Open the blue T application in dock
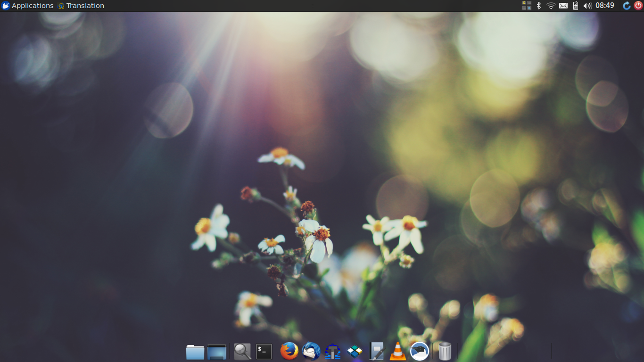 pyautogui.click(x=333, y=352)
